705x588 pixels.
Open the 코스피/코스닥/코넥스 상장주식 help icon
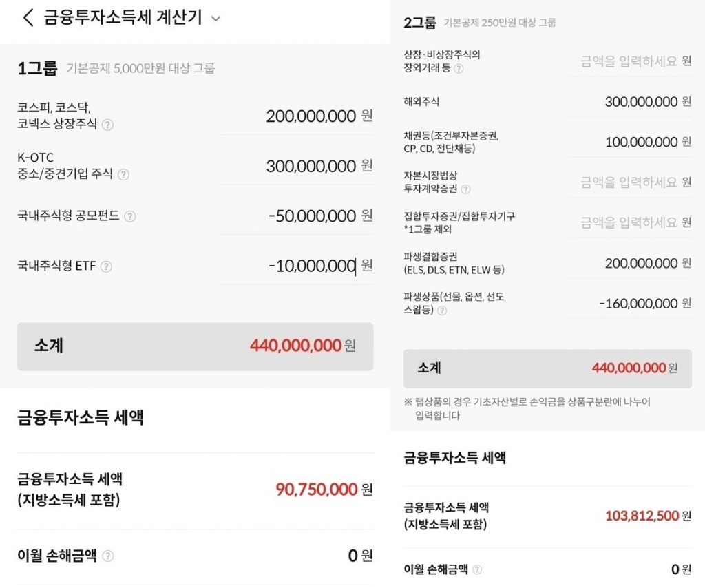point(107,125)
